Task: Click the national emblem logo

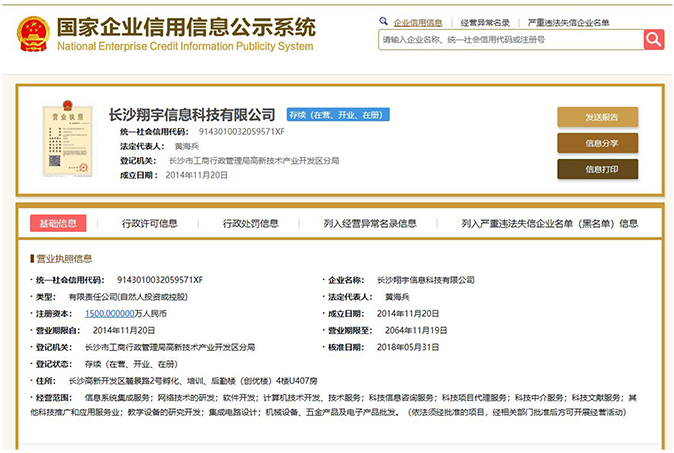Action: click(33, 34)
